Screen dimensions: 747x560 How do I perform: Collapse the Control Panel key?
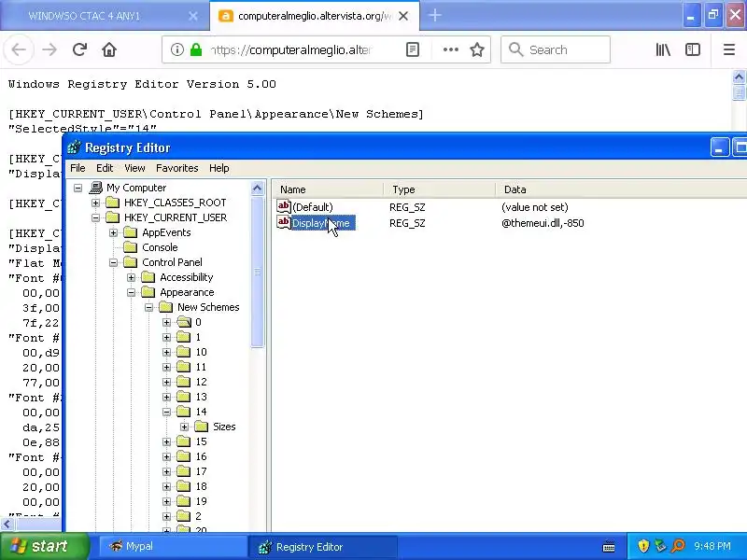click(113, 262)
